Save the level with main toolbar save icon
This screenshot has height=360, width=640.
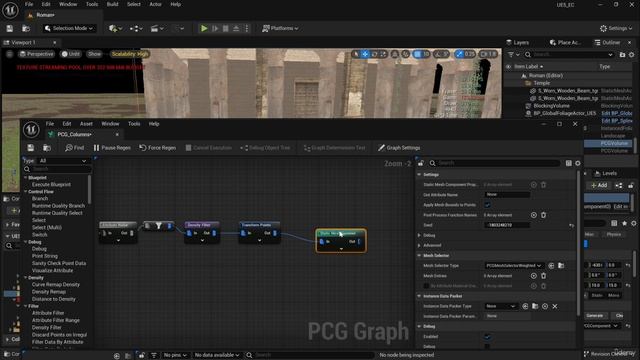coord(9,28)
